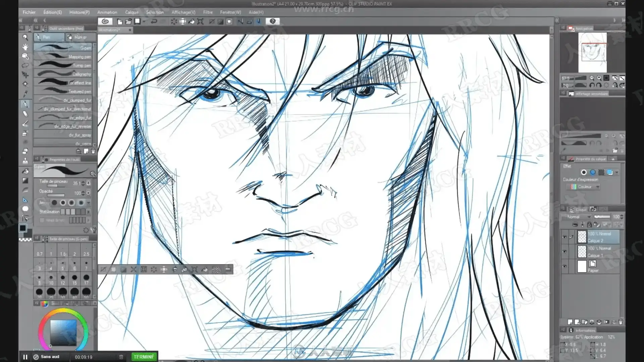Image resolution: width=644 pixels, height=362 pixels.
Task: Click the help question mark icon
Action: (273, 21)
